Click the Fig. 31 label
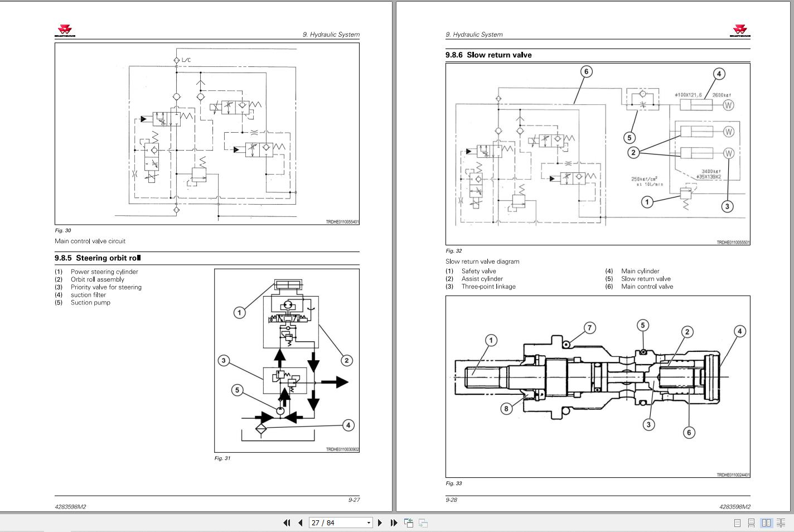This screenshot has width=794, height=532. [222, 458]
